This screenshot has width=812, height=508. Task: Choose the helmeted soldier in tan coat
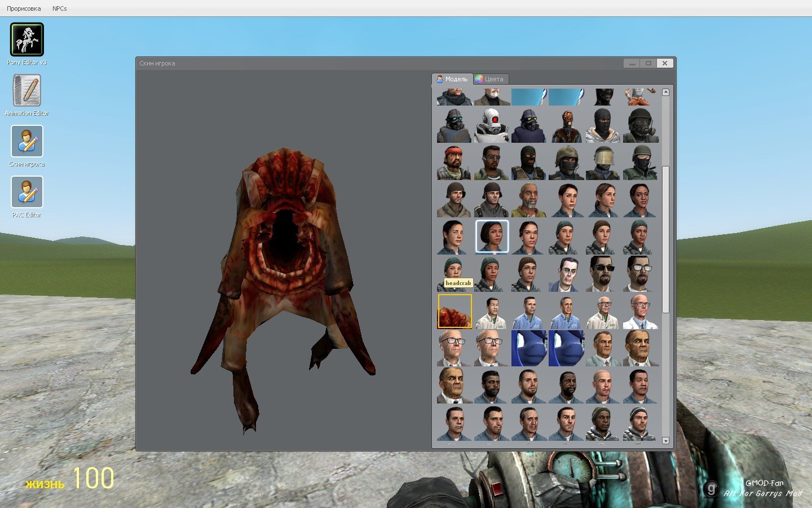coord(454,200)
